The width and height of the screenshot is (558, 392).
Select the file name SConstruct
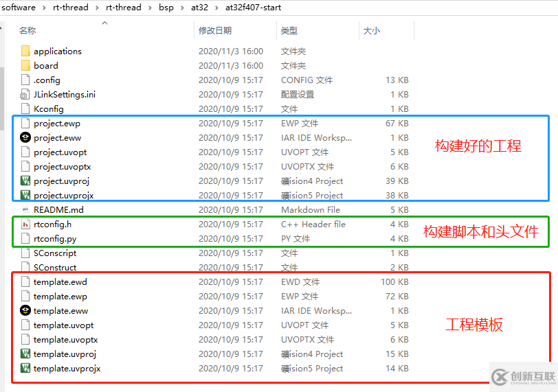55,267
